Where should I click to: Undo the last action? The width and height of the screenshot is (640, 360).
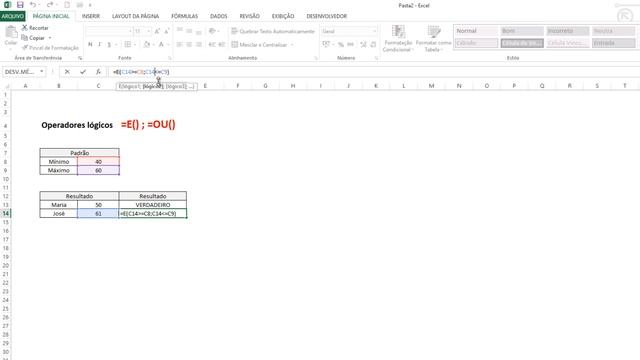[x=33, y=5]
